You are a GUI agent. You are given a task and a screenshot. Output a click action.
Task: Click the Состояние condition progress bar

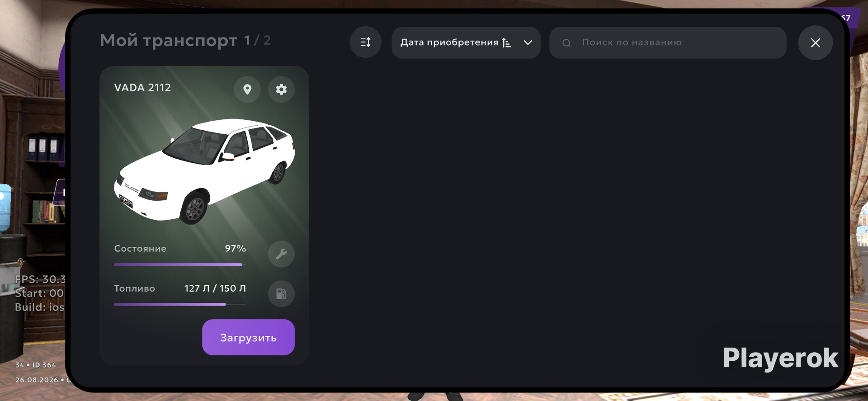tap(180, 264)
